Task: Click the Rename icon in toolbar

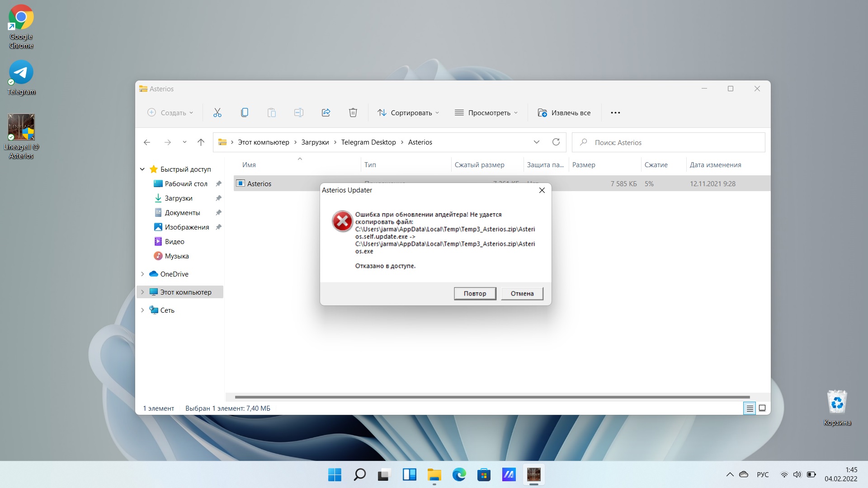Action: (x=299, y=113)
